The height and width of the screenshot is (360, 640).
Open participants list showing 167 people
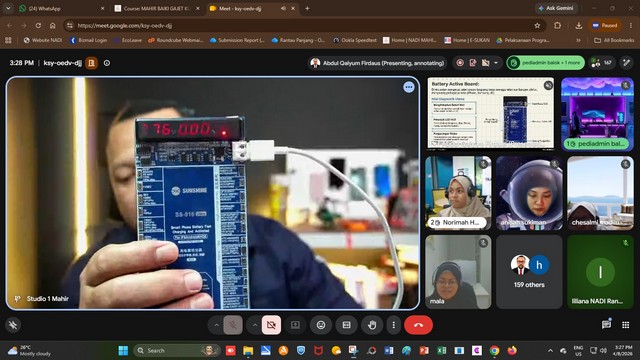pyautogui.click(x=601, y=63)
